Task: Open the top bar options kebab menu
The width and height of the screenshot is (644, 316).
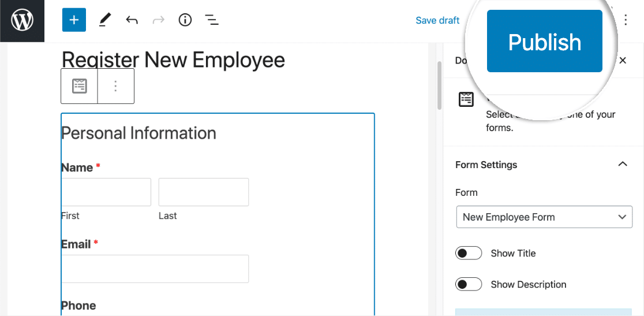Action: pos(626,20)
